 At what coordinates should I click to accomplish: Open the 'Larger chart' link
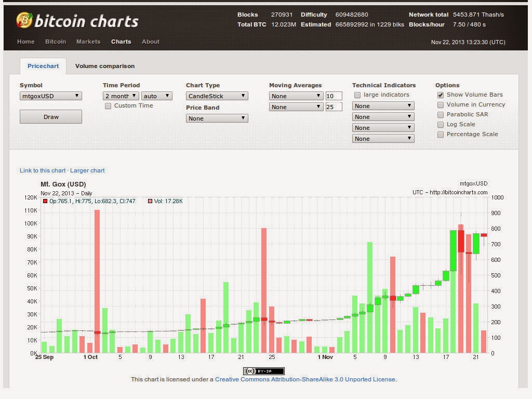coord(87,170)
